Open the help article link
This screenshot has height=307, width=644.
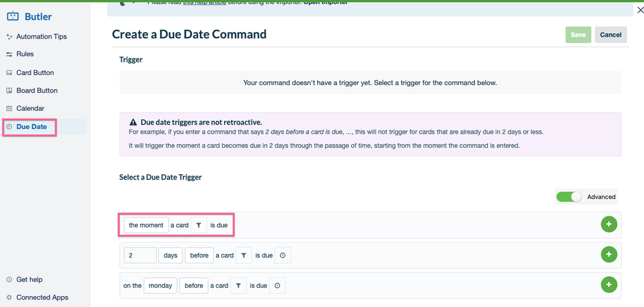coord(204,3)
